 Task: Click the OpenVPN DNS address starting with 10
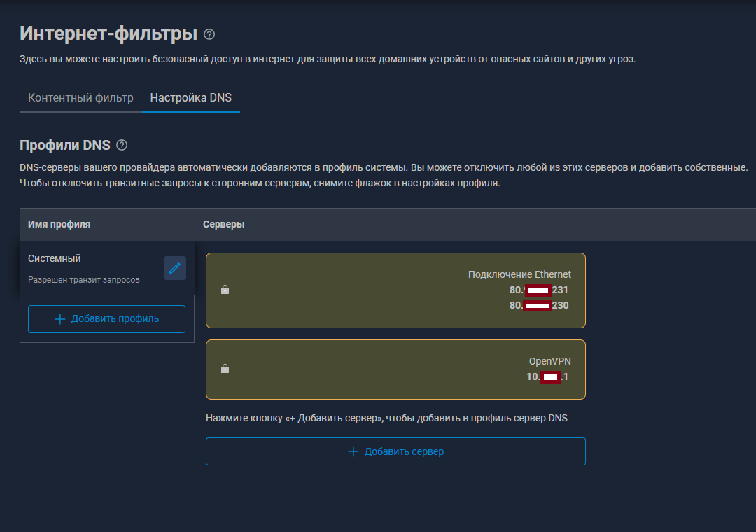coord(547,377)
